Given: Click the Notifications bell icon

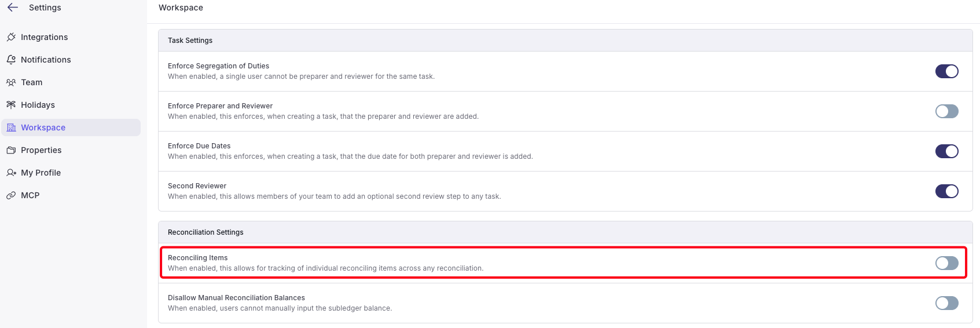Looking at the screenshot, I should (11, 60).
